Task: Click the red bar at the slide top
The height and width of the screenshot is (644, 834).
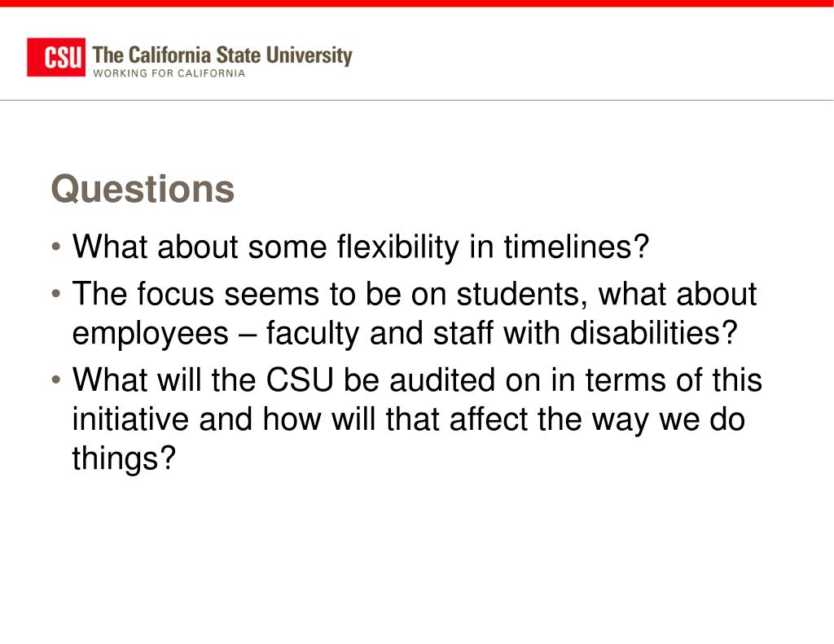Action: pos(417,3)
